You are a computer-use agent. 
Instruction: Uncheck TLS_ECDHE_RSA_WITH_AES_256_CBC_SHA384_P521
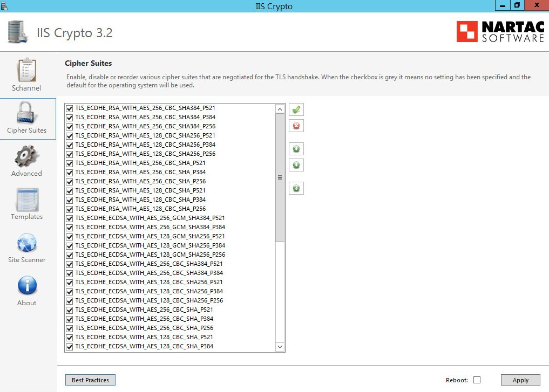[x=69, y=108]
